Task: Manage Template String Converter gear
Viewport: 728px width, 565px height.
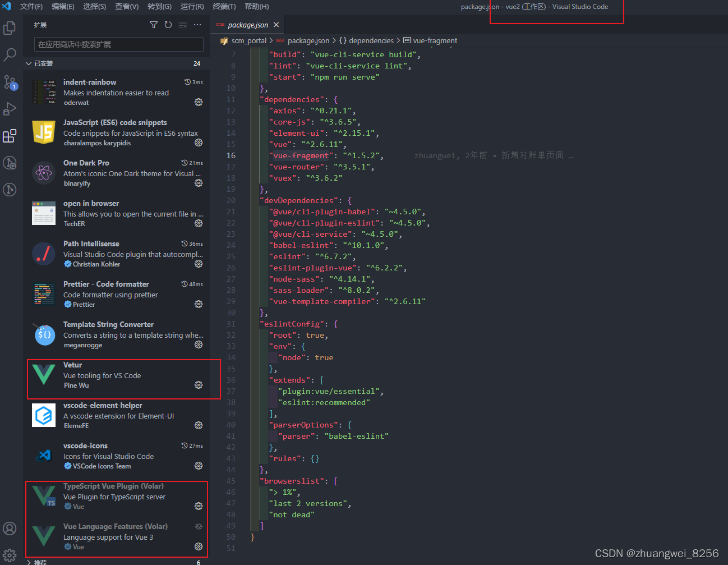Action: tap(199, 344)
